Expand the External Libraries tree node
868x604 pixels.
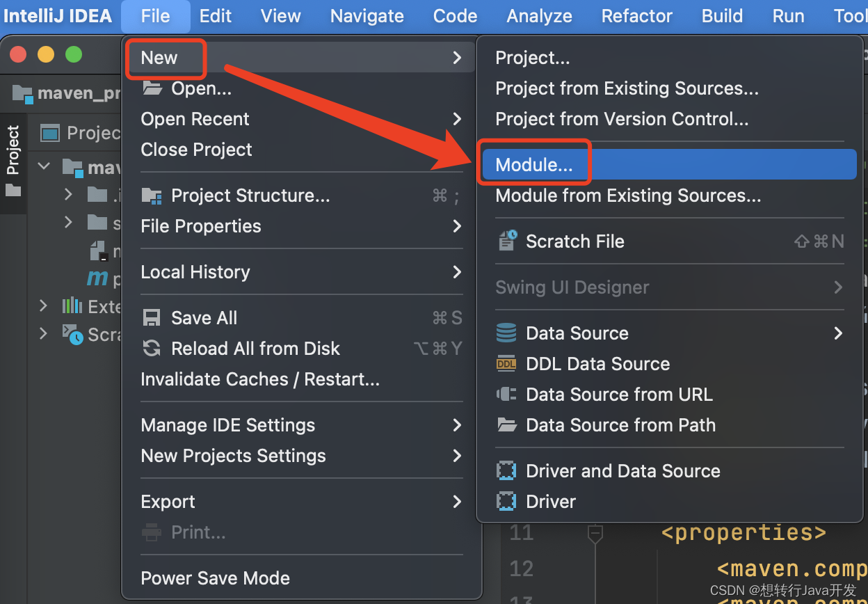coord(43,305)
